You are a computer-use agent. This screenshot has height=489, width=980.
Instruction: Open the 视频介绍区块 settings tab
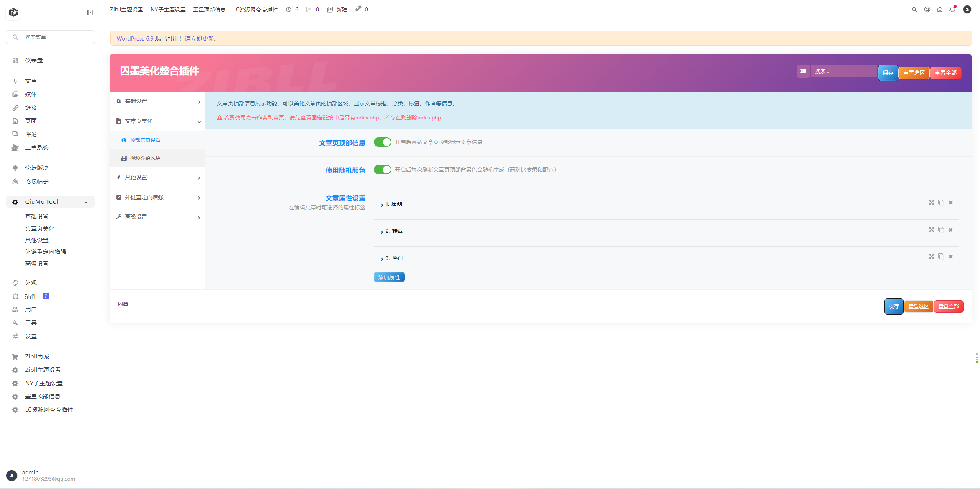click(x=145, y=158)
